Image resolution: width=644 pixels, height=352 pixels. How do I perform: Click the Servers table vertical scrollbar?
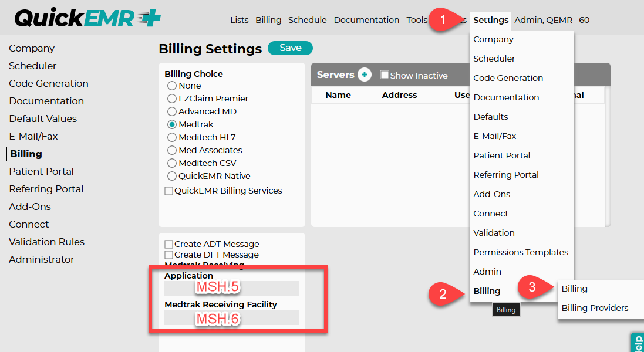point(608,156)
